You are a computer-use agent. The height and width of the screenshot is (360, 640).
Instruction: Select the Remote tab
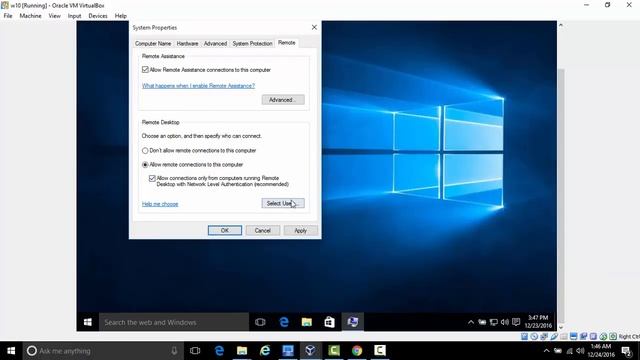[x=287, y=43]
